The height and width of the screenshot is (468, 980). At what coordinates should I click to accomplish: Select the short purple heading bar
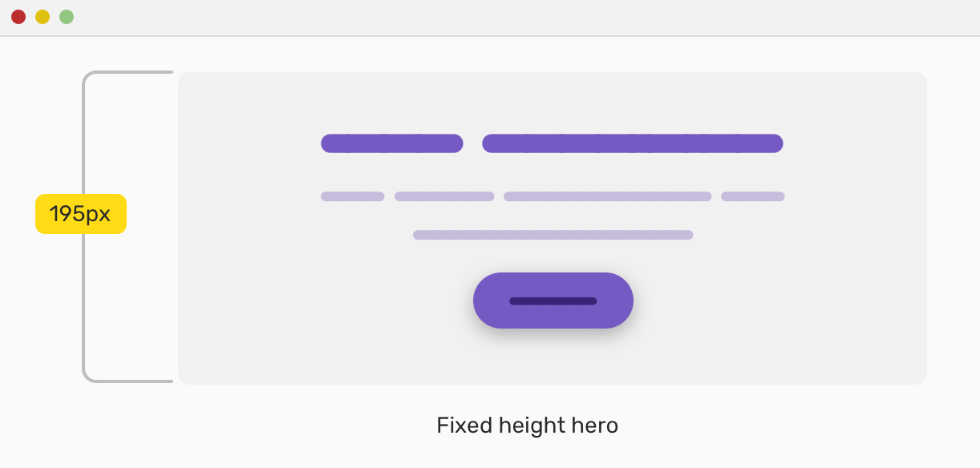point(391,143)
